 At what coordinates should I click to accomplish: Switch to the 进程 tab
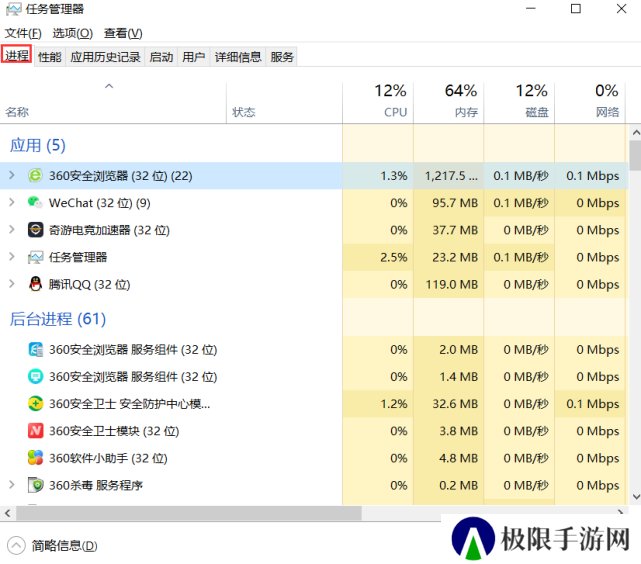point(17,55)
